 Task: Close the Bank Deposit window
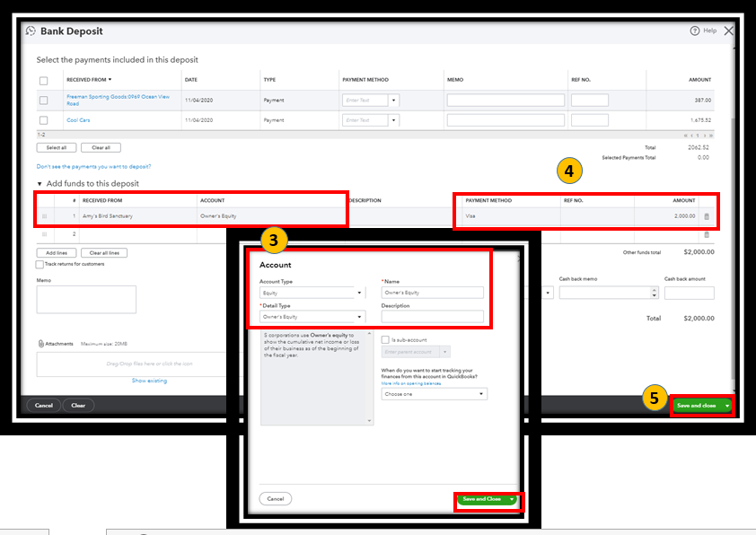tap(728, 31)
